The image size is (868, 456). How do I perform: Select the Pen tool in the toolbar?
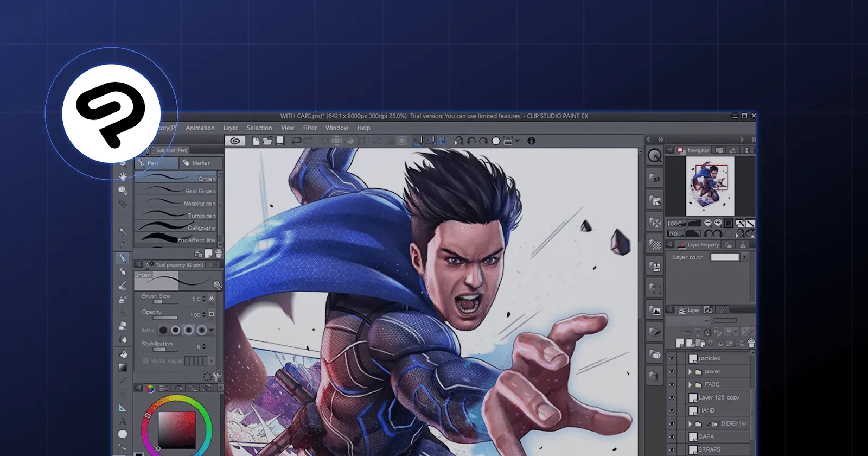123,258
